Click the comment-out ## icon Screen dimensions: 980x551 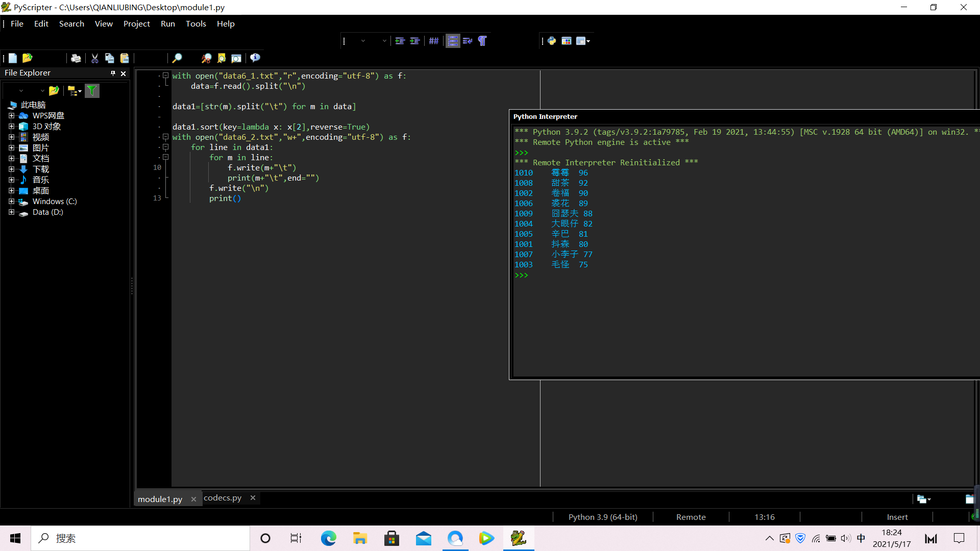point(433,41)
